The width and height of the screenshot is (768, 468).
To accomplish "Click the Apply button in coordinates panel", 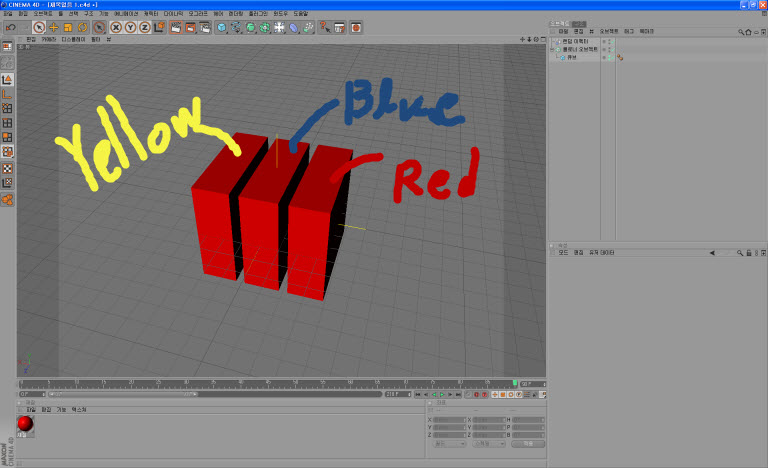I will [527, 443].
